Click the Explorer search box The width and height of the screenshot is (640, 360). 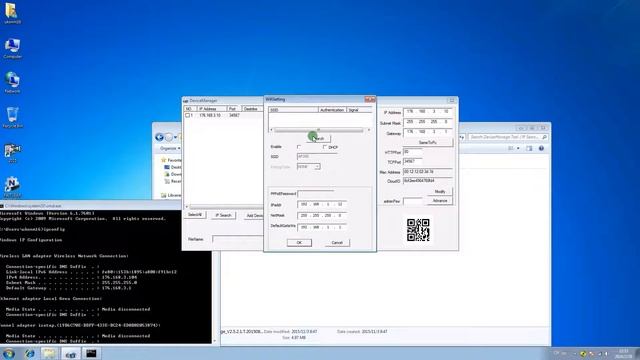point(508,137)
